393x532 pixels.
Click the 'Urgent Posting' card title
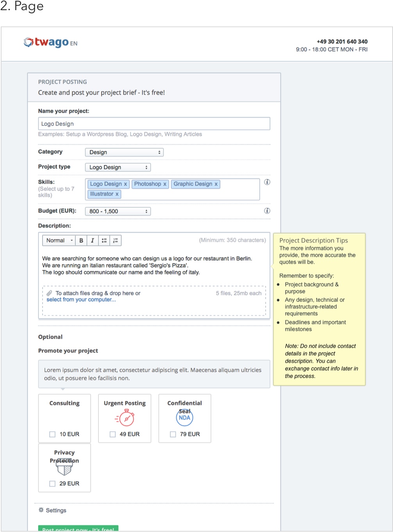(125, 403)
